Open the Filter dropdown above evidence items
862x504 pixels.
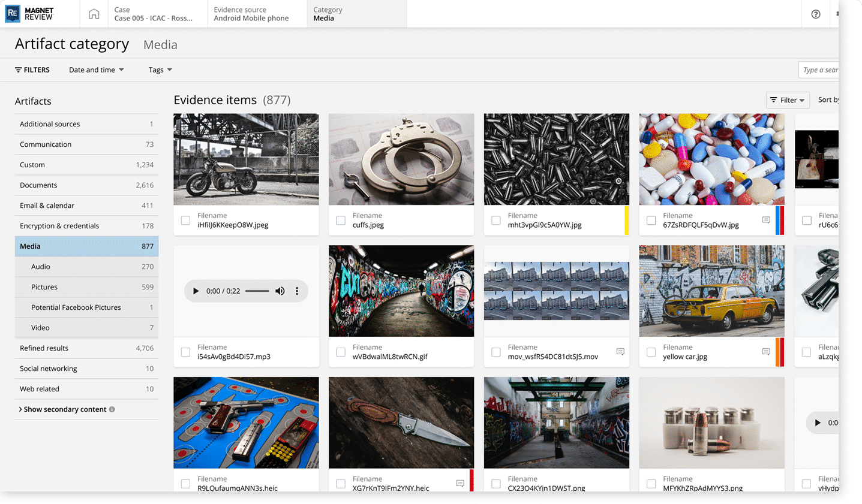tap(787, 100)
